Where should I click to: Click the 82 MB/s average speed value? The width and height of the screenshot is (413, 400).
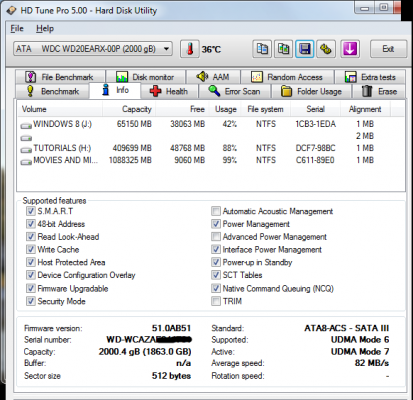pos(372,363)
